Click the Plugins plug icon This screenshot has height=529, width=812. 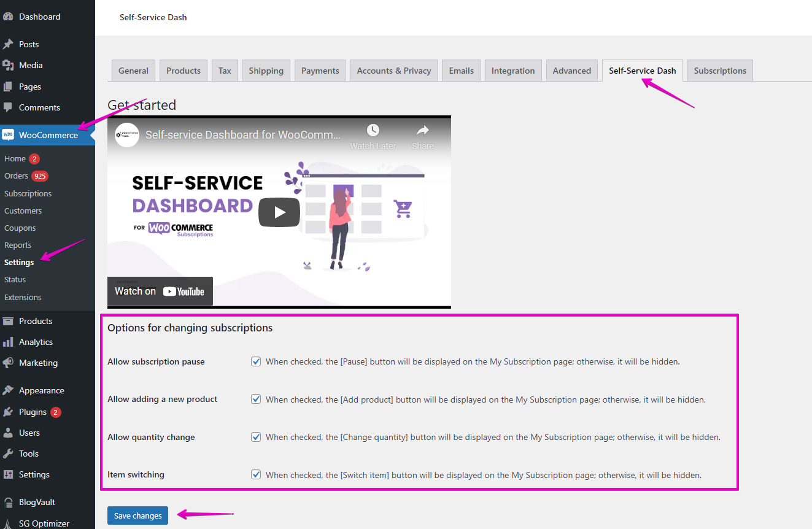point(8,412)
